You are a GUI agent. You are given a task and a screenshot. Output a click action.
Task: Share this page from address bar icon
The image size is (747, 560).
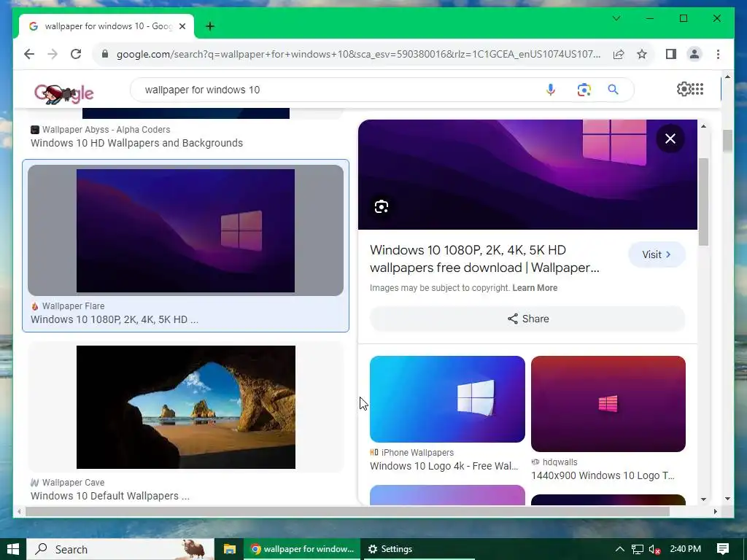pos(619,54)
